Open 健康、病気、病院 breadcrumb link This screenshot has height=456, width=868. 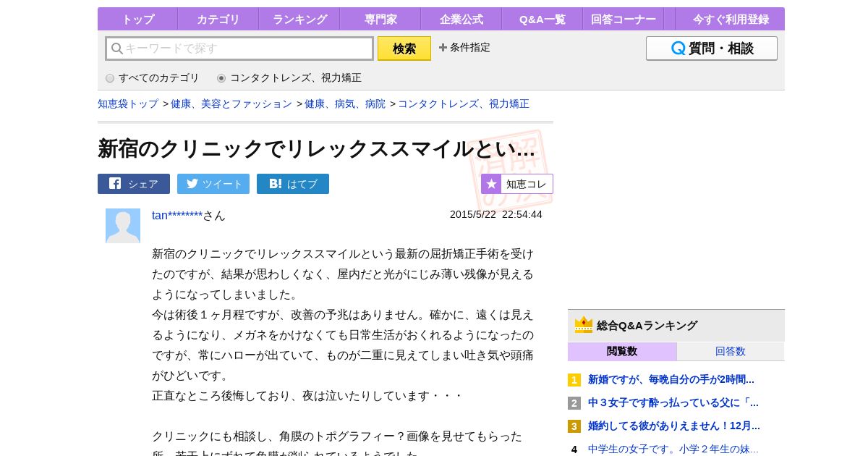(x=345, y=104)
